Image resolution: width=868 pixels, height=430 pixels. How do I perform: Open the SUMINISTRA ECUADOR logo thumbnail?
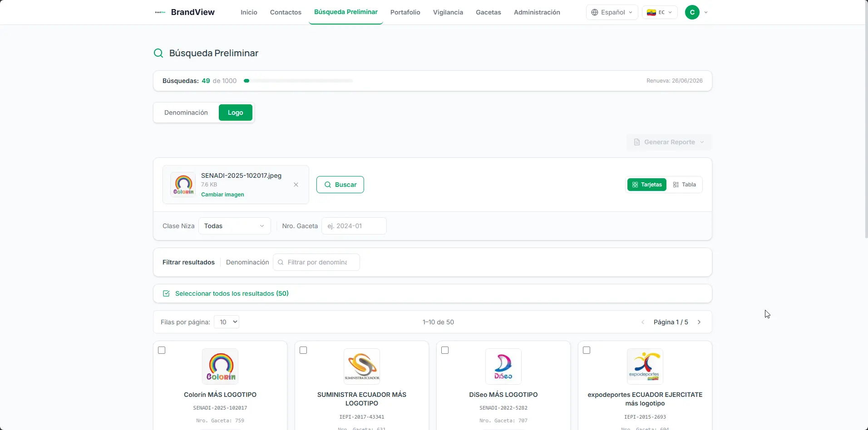pyautogui.click(x=362, y=366)
